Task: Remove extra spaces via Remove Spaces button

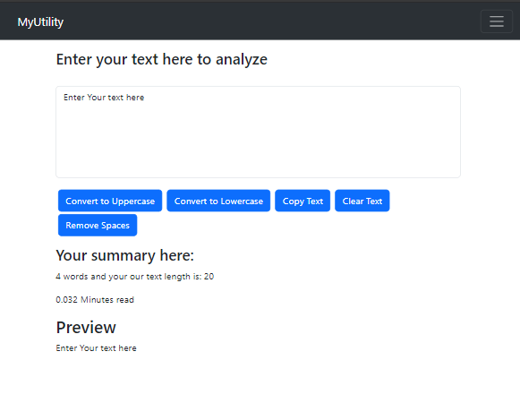Action: click(98, 226)
